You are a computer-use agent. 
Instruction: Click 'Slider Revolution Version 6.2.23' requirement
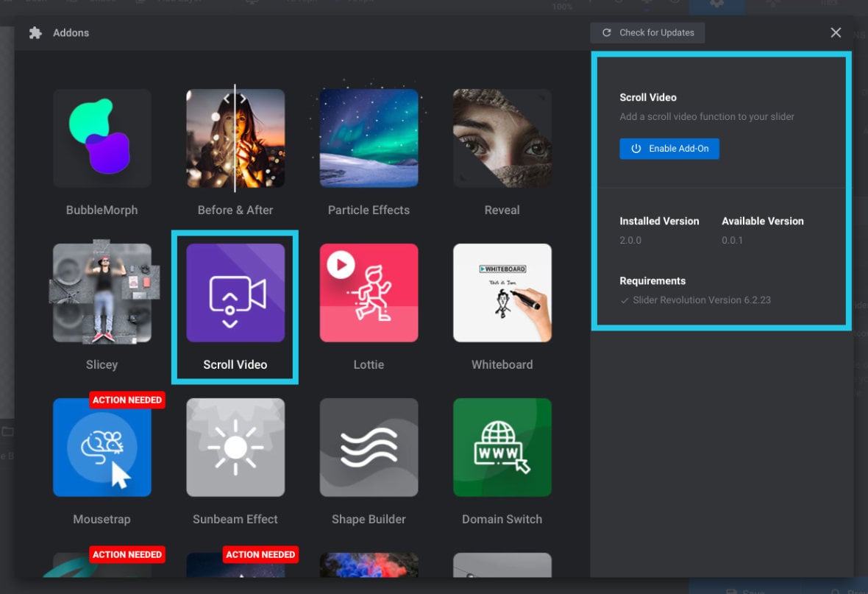(701, 300)
